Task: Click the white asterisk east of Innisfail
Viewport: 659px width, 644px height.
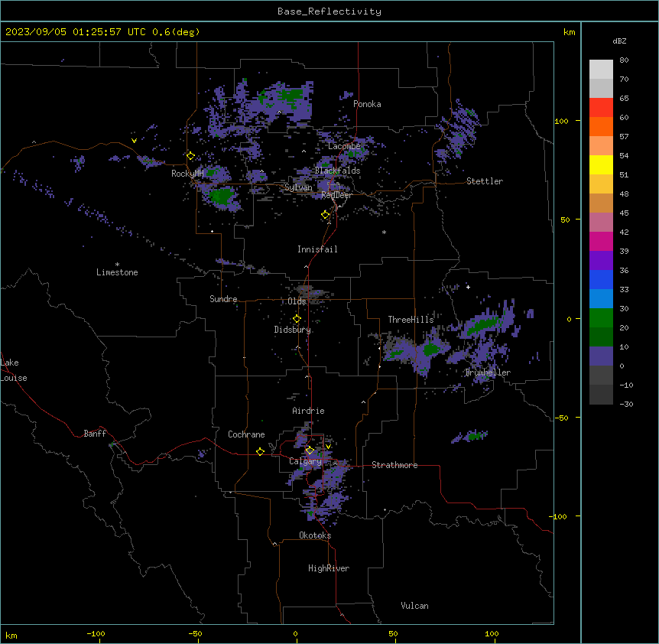Action: (384, 232)
